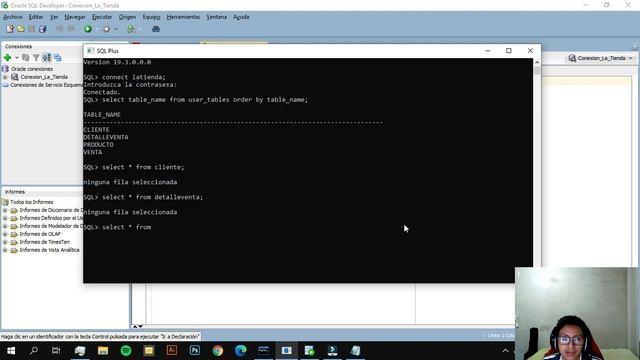This screenshot has height=360, width=640.
Task: Open dropdown beside new connection plus
Action: coord(17,58)
